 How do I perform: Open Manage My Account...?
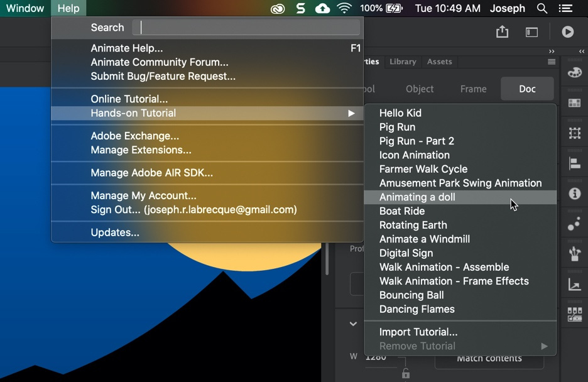pyautogui.click(x=207, y=195)
